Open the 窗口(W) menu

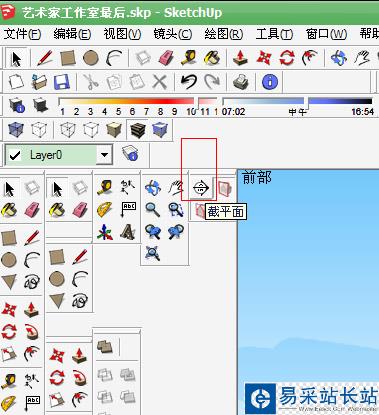pos(326,34)
